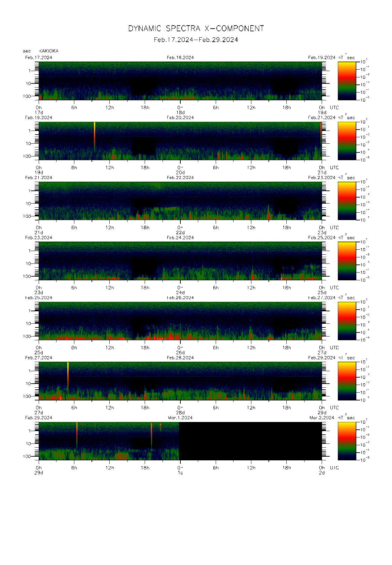This screenshot has height=565, width=392.
Task: Click the black no-data region of Mar.1
Action: [250, 441]
